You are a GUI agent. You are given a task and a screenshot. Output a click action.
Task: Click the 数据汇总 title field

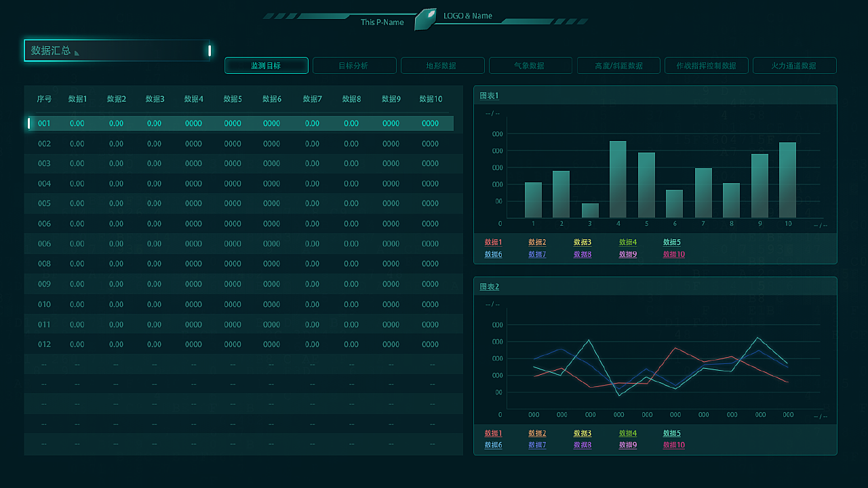[x=118, y=51]
